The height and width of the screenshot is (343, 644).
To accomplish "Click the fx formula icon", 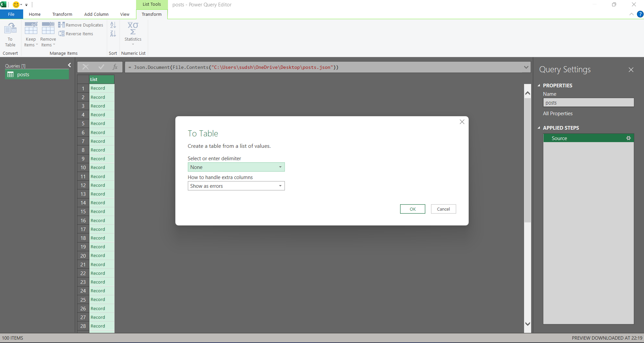I will [x=115, y=67].
